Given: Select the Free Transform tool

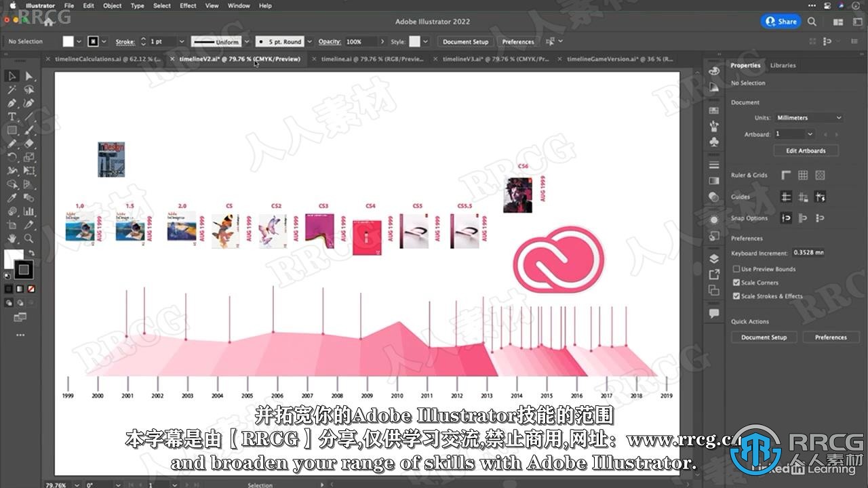Looking at the screenshot, I should (x=29, y=171).
